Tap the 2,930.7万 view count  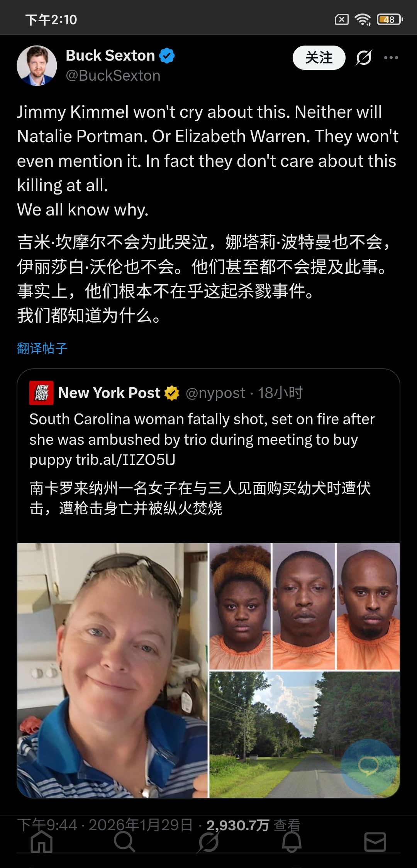237,826
